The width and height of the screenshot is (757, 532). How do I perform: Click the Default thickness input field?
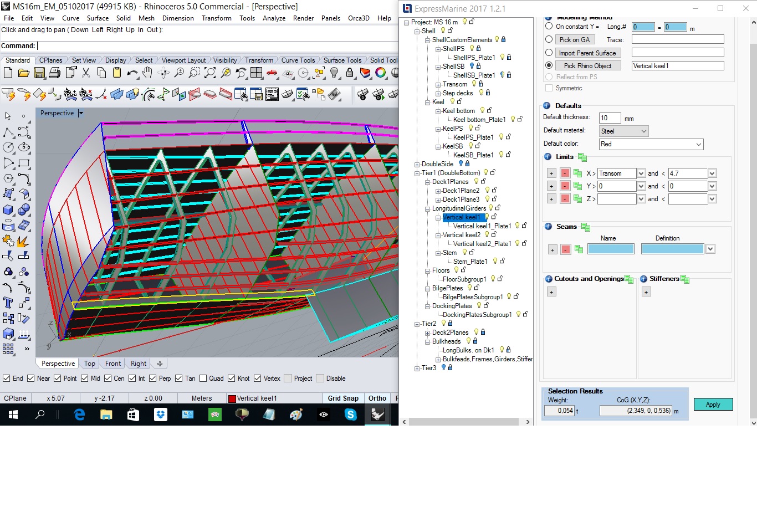[x=610, y=118]
